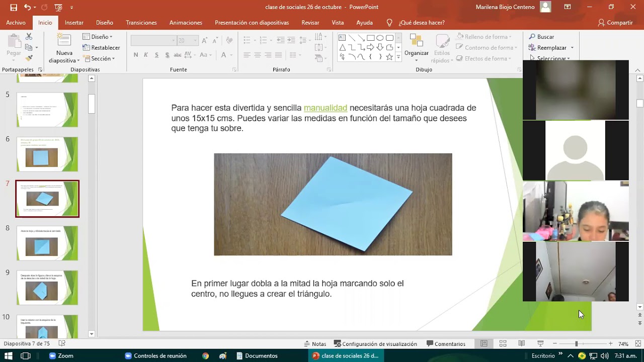
Task: Select the five-point star shape
Action: click(389, 57)
